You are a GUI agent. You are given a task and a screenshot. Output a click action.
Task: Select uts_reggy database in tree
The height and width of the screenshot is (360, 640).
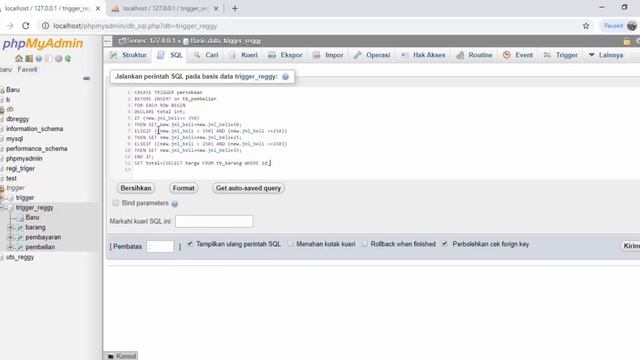point(20,257)
